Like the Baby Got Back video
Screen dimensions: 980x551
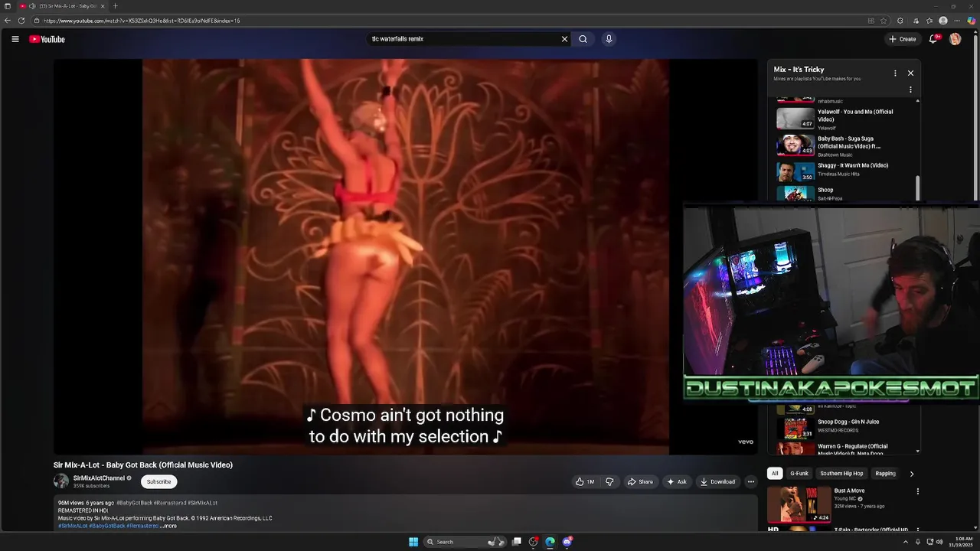click(585, 481)
